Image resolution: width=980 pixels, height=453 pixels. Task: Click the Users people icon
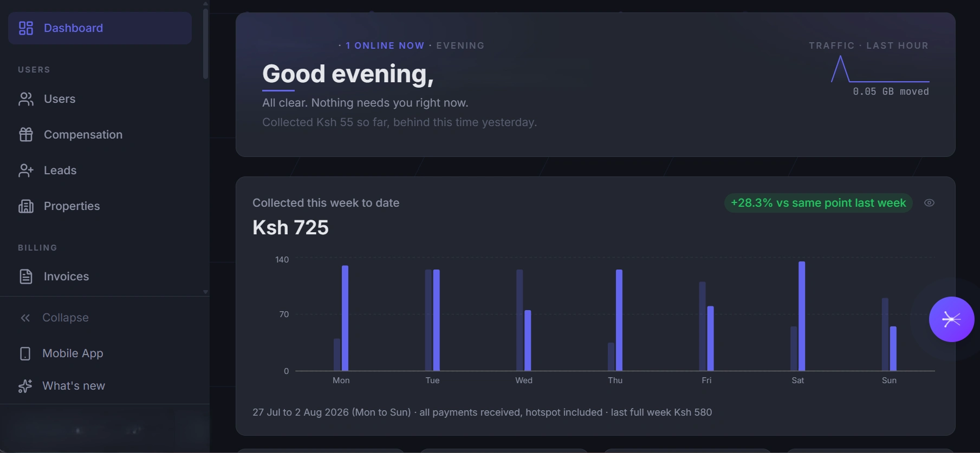26,99
